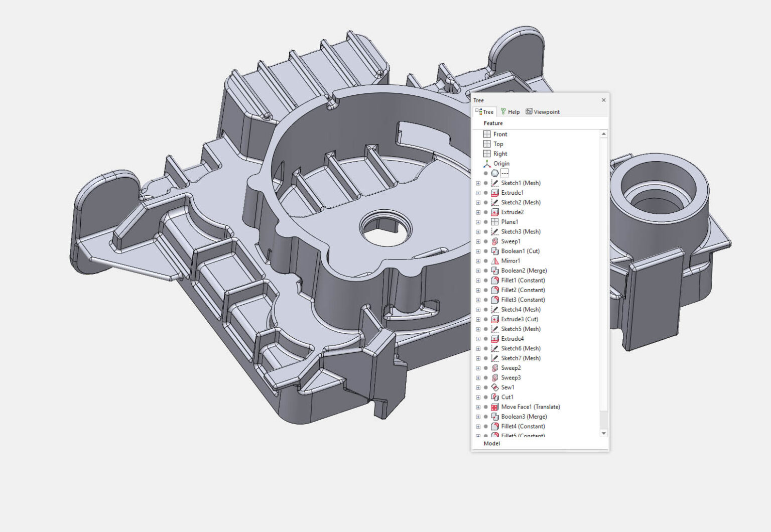This screenshot has height=532, width=771.
Task: Toggle visibility dot for Cut1
Action: [485, 397]
